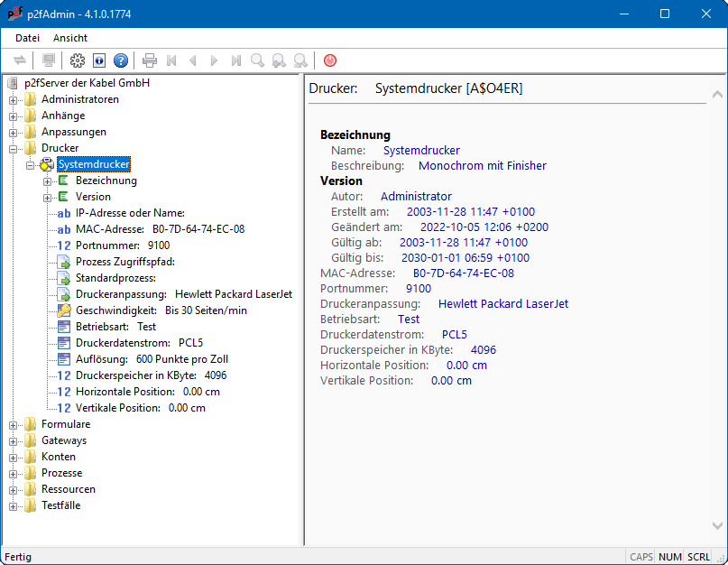The width and height of the screenshot is (728, 565).
Task: Expand the Bezeichnung node
Action: tap(47, 181)
